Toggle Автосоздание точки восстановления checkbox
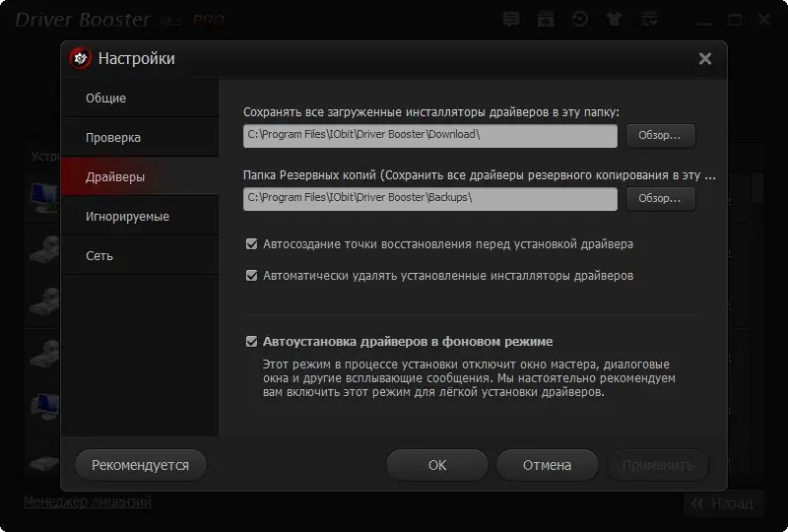The height and width of the screenshot is (532, 788). click(x=252, y=244)
